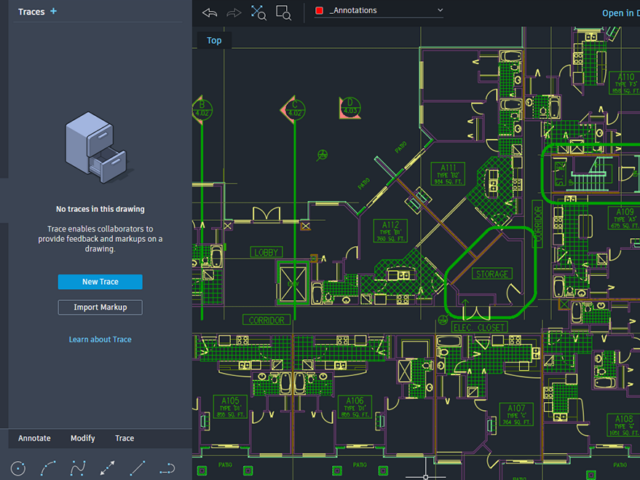Click the Zoom Extents icon
Screen dimensions: 640x480
pos(259,13)
